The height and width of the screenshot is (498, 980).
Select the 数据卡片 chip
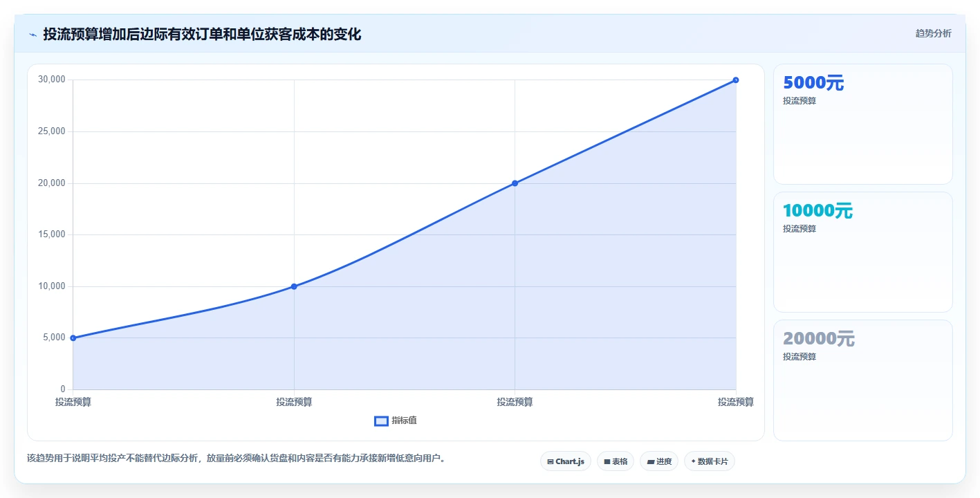click(x=709, y=461)
